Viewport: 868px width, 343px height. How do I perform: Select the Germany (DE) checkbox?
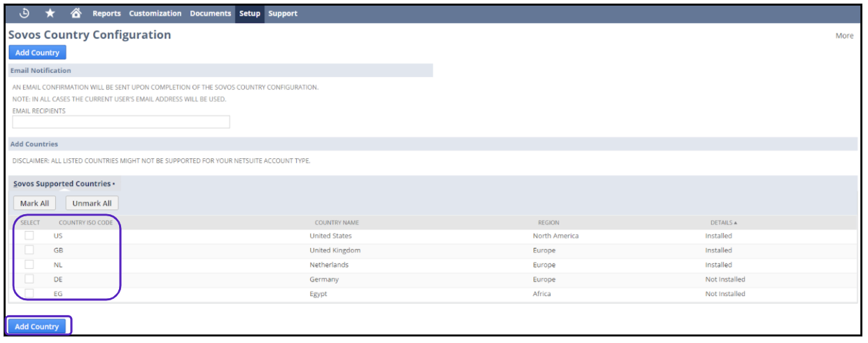tap(29, 279)
